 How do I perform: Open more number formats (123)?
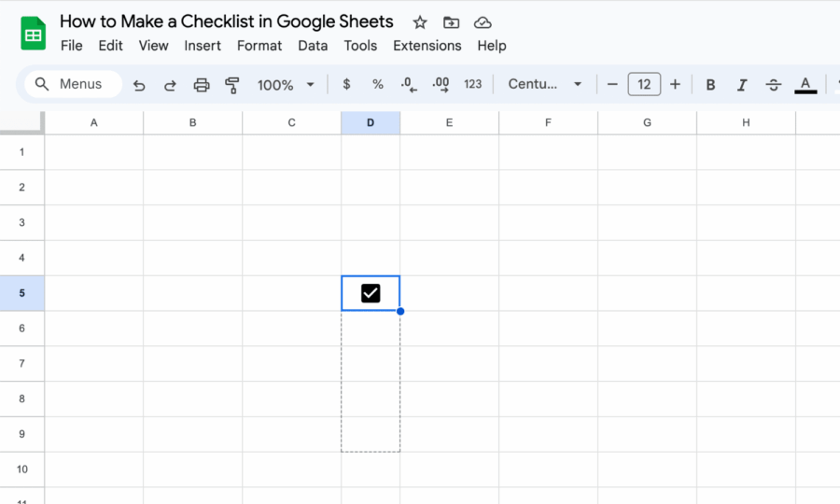click(472, 84)
